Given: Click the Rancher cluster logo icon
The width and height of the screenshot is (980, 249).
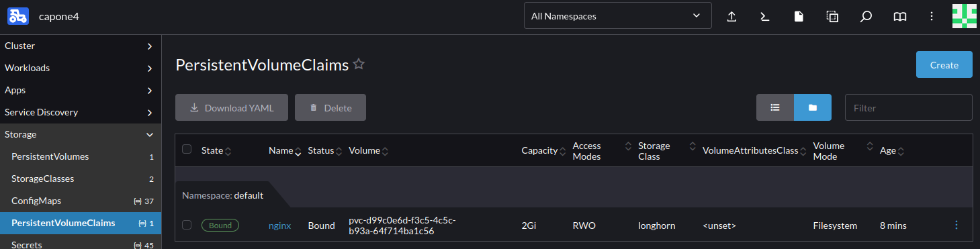Looking at the screenshot, I should pyautogui.click(x=18, y=15).
